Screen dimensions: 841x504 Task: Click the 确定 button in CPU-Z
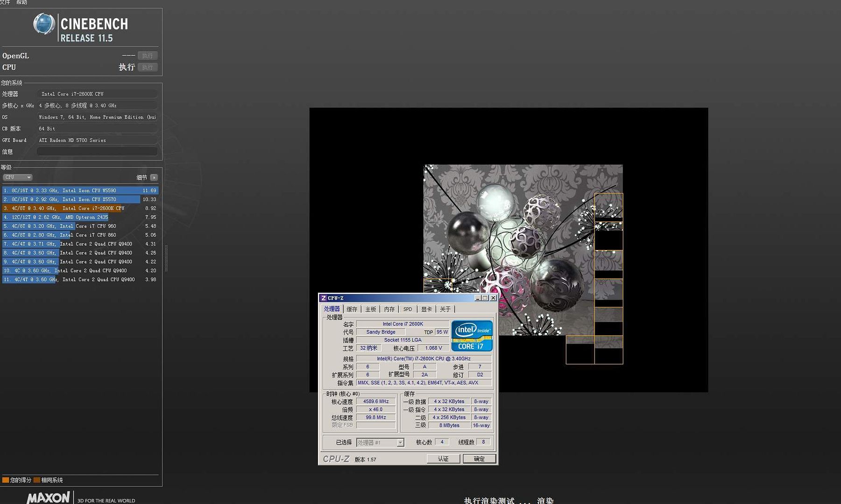point(479,459)
